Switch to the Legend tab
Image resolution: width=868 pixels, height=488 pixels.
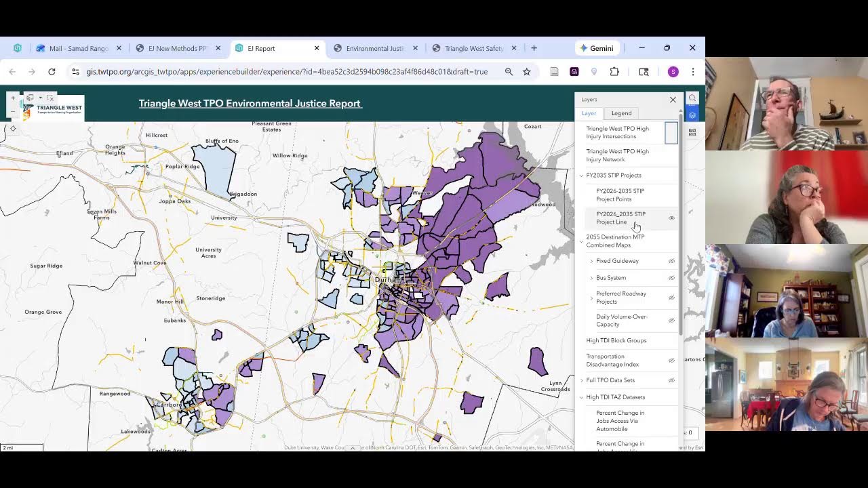(x=620, y=113)
